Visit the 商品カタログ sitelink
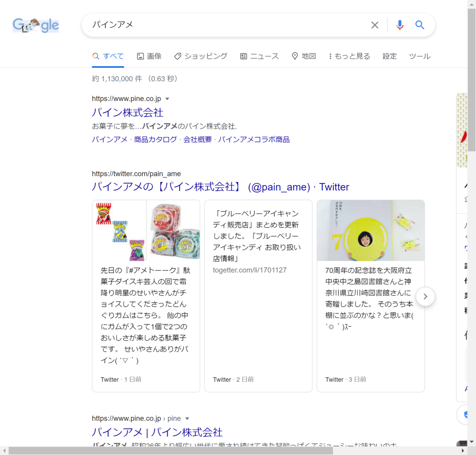Image resolution: width=476 pixels, height=455 pixels. click(x=155, y=139)
